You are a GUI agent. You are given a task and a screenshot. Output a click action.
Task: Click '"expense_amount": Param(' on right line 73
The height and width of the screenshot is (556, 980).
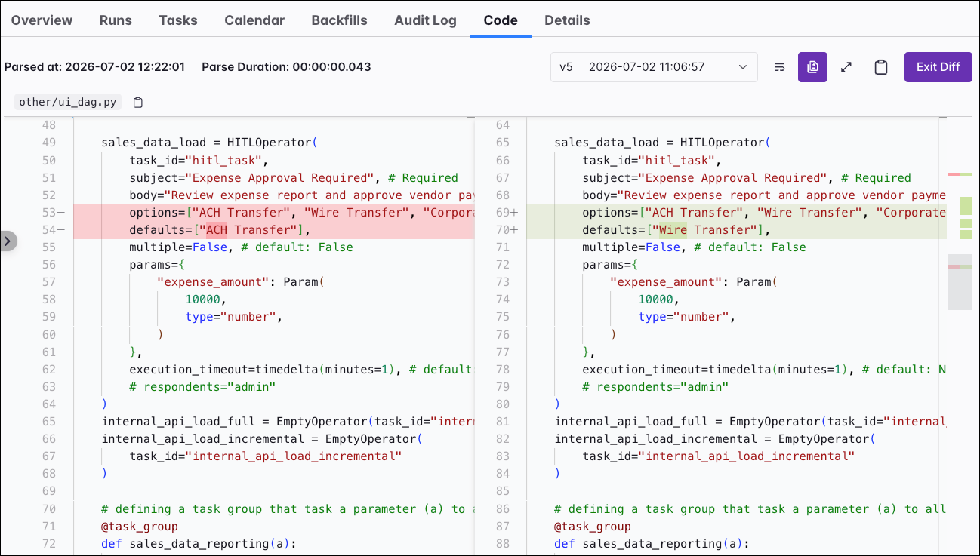pyautogui.click(x=693, y=282)
